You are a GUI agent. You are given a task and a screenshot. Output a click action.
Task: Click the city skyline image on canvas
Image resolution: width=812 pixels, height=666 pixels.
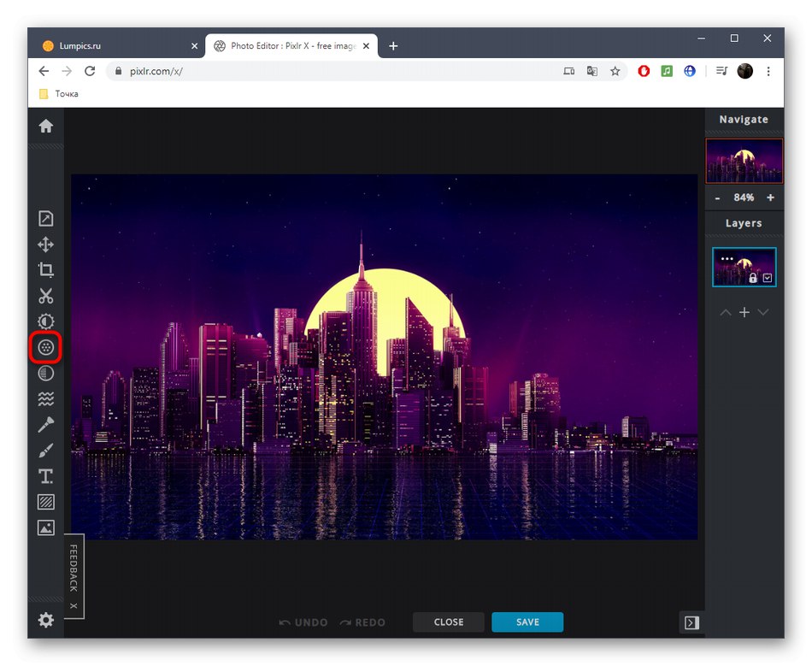[x=385, y=357]
